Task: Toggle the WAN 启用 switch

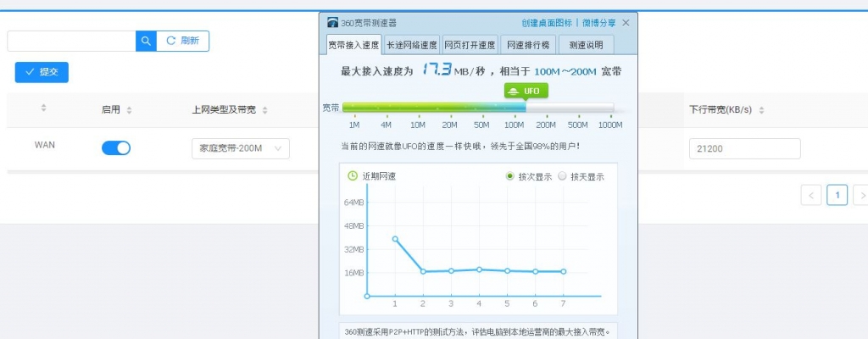Action: [116, 148]
